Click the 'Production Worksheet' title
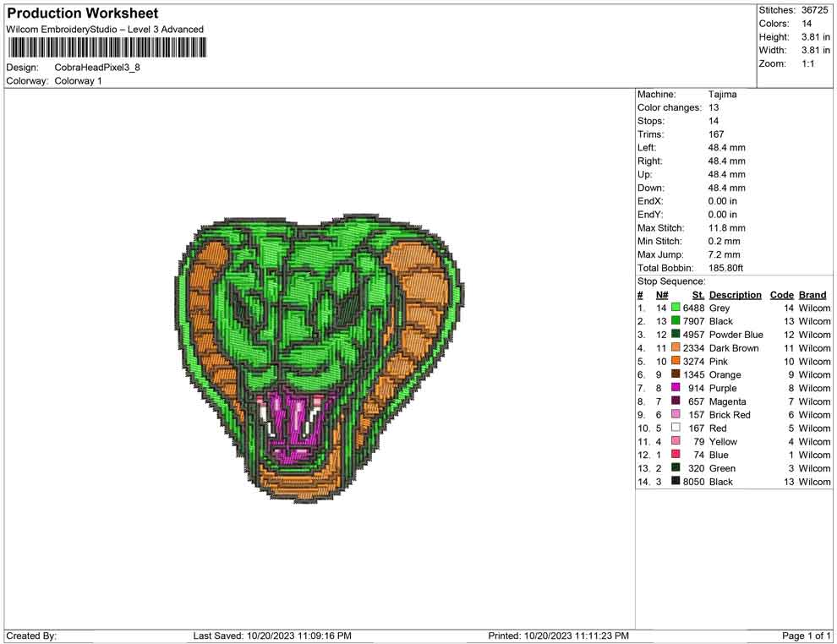The image size is (837, 644). click(x=83, y=14)
